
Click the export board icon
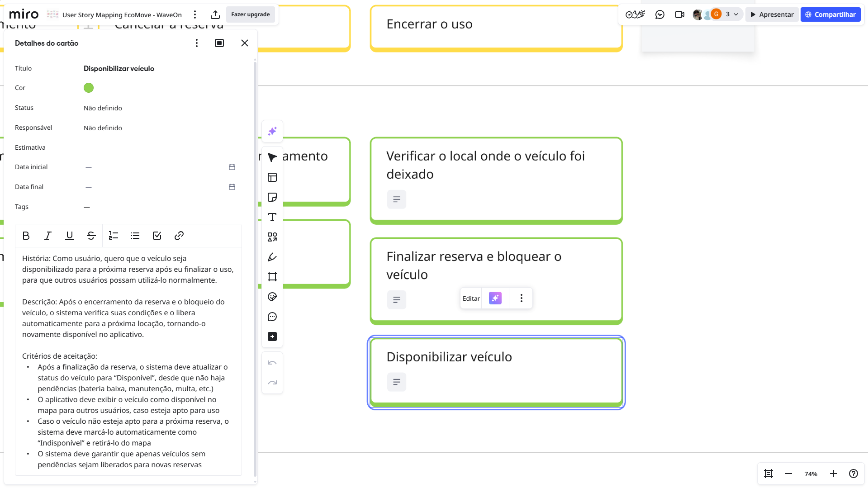[x=215, y=14]
